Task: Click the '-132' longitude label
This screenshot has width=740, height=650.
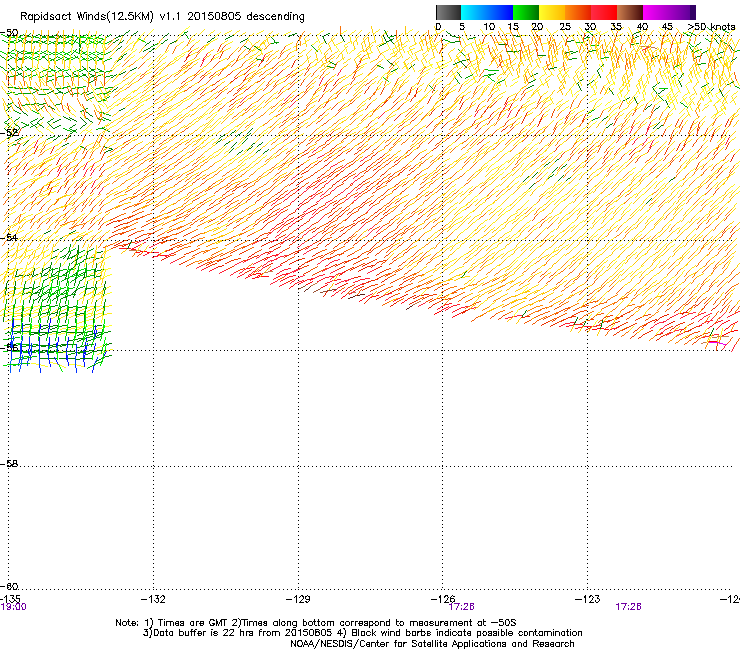Action: coord(153,599)
